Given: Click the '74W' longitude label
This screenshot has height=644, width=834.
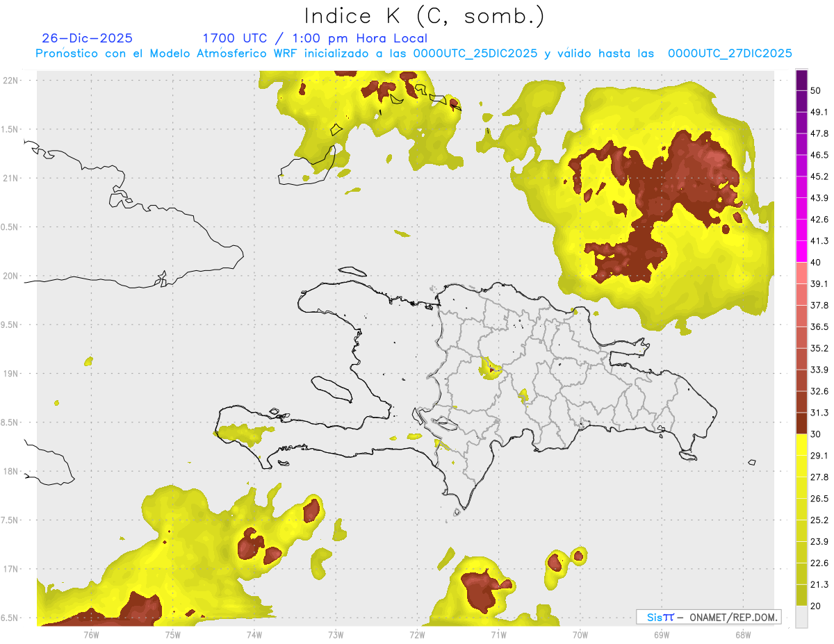Looking at the screenshot, I should click(254, 636).
